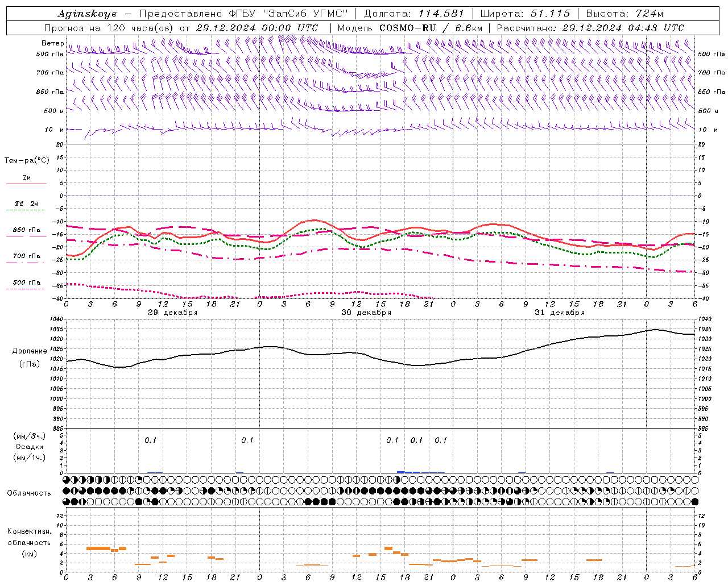This screenshot has width=728, height=582.
Task: Click the dashed pink line sample under the legend's "500 гПа"
Action: click(x=26, y=289)
